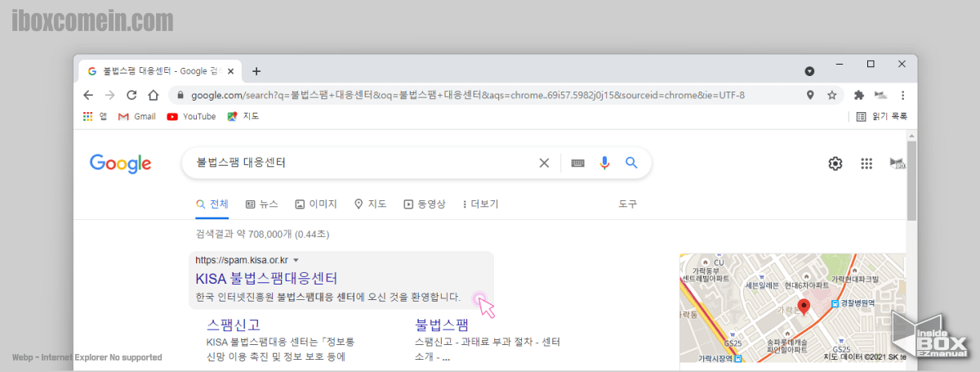Open the KISA 불법스팸대응센터 result
980x372 pixels.
(266, 278)
